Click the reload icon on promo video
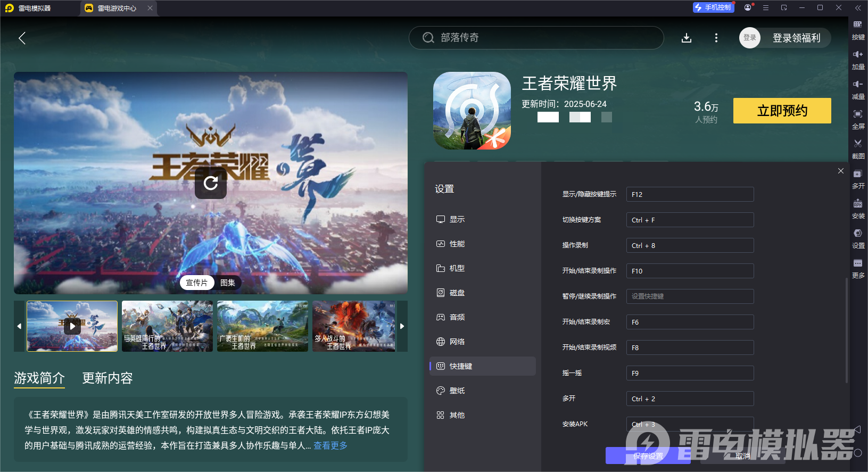Image resolution: width=868 pixels, height=472 pixels. click(x=211, y=183)
